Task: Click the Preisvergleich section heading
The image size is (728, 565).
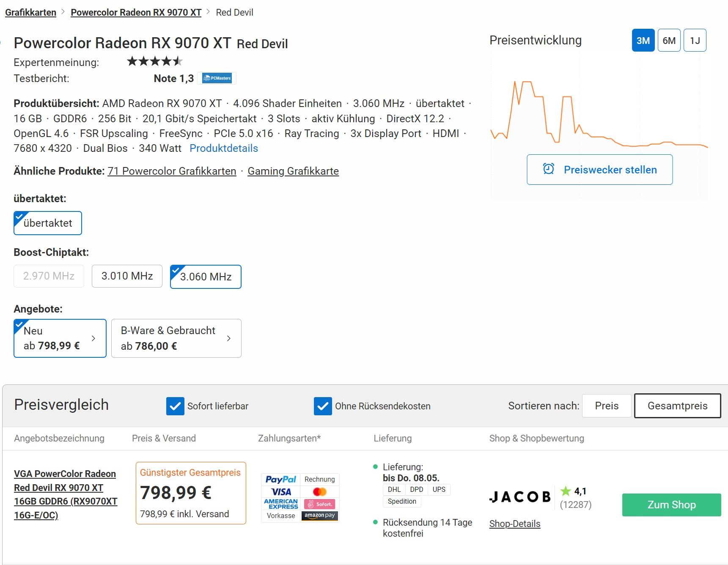Action: point(61,405)
